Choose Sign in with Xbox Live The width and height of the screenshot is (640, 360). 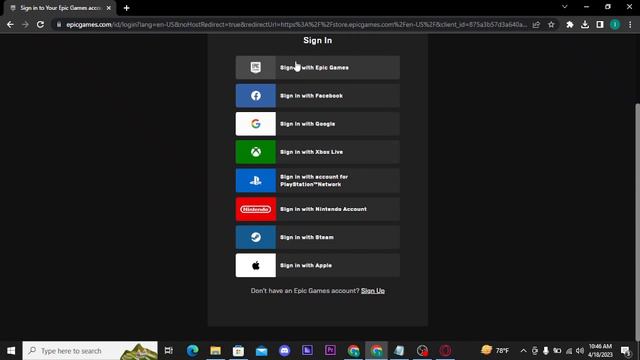click(x=318, y=152)
